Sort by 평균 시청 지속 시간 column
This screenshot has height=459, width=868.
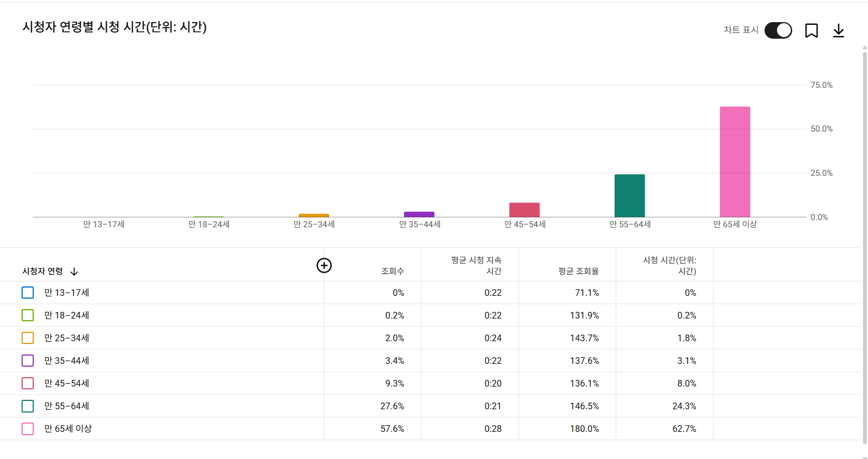pos(476,265)
